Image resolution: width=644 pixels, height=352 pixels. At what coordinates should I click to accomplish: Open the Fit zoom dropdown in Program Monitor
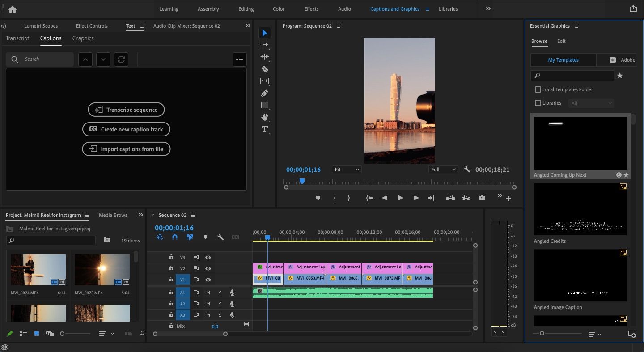coord(347,169)
